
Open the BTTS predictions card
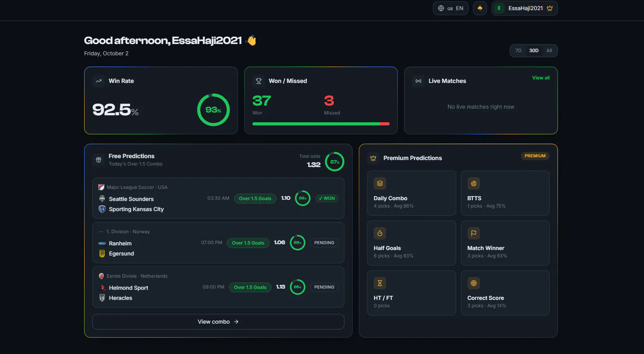click(505, 193)
